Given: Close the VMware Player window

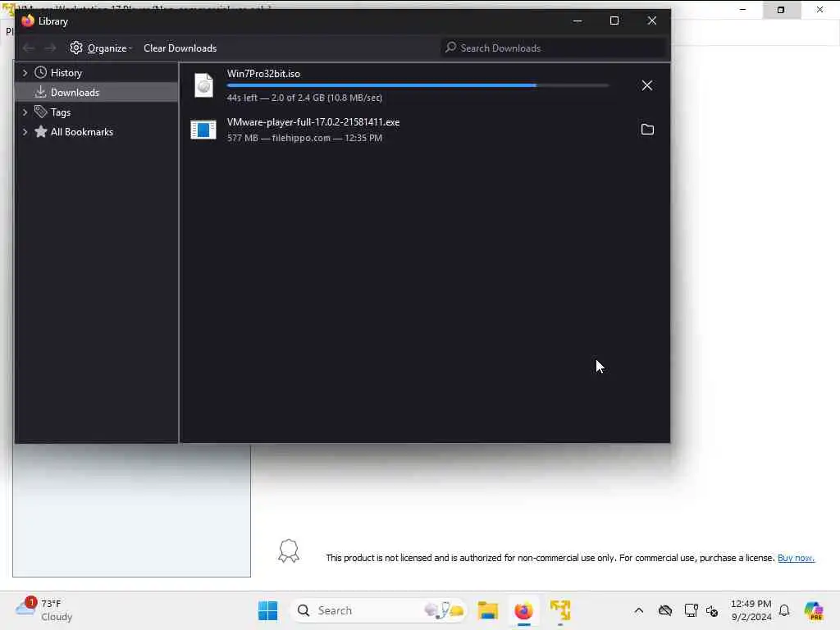Looking at the screenshot, I should [819, 10].
